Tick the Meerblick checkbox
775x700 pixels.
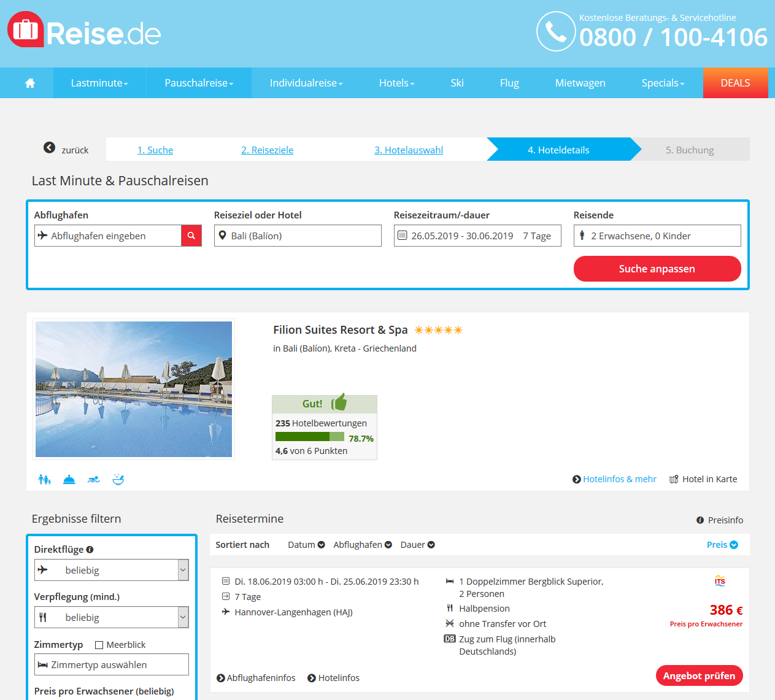pos(99,645)
